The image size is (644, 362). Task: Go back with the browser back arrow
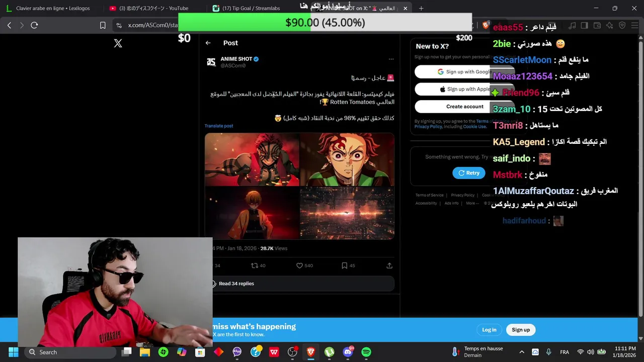tap(9, 25)
